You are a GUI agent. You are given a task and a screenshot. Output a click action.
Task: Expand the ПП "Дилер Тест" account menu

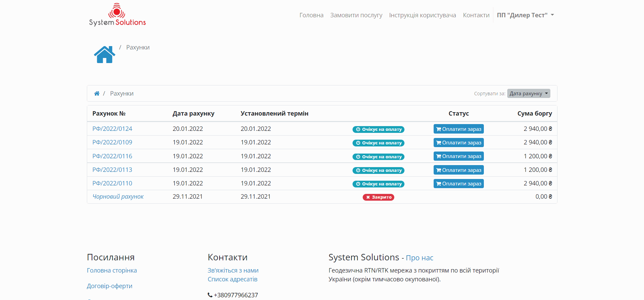point(525,15)
